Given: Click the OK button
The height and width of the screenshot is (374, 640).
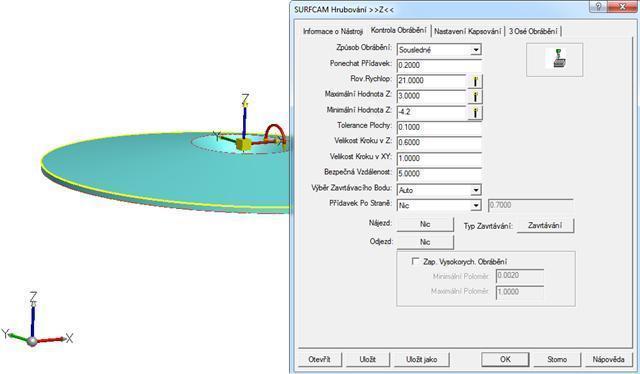Looking at the screenshot, I should coord(505,359).
